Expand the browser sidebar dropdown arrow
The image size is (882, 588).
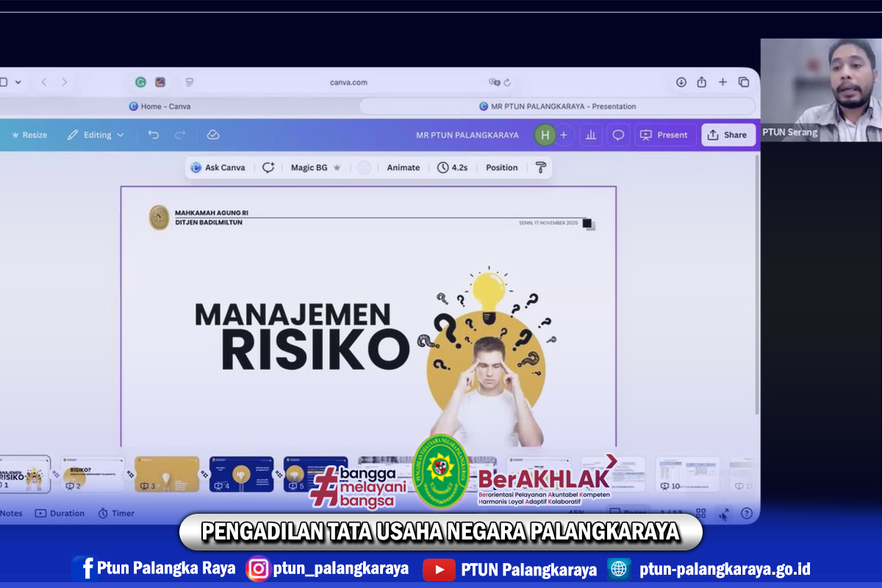[x=18, y=82]
